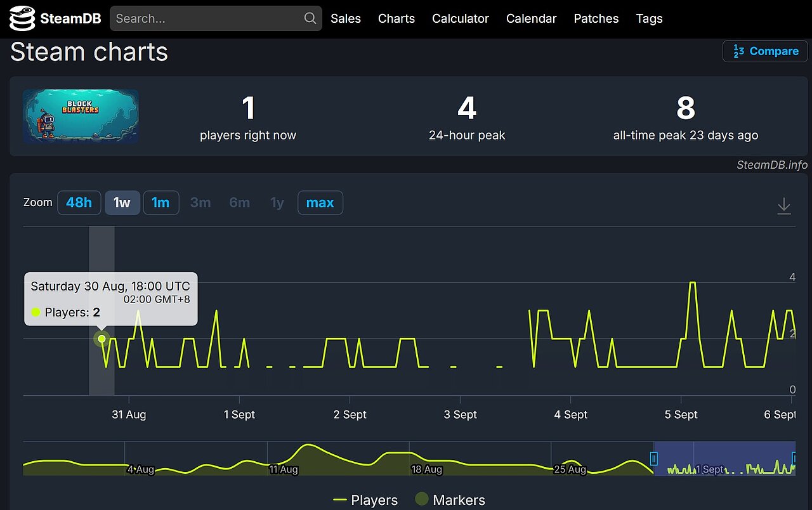Go to the Calculator page
812x510 pixels.
461,18
